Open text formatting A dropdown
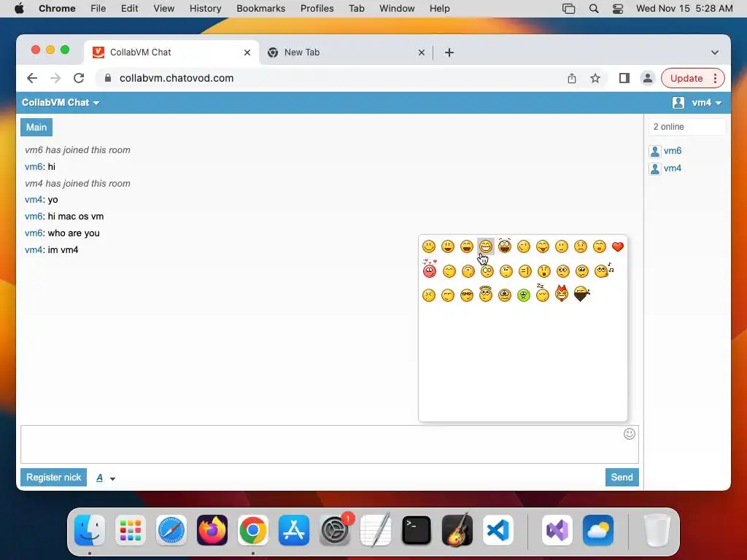Image resolution: width=747 pixels, height=560 pixels. [106, 478]
